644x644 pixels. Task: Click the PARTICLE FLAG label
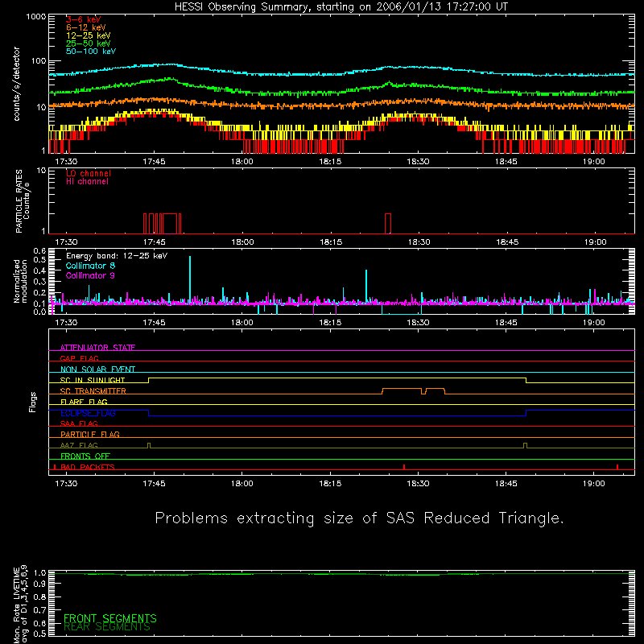90,434
